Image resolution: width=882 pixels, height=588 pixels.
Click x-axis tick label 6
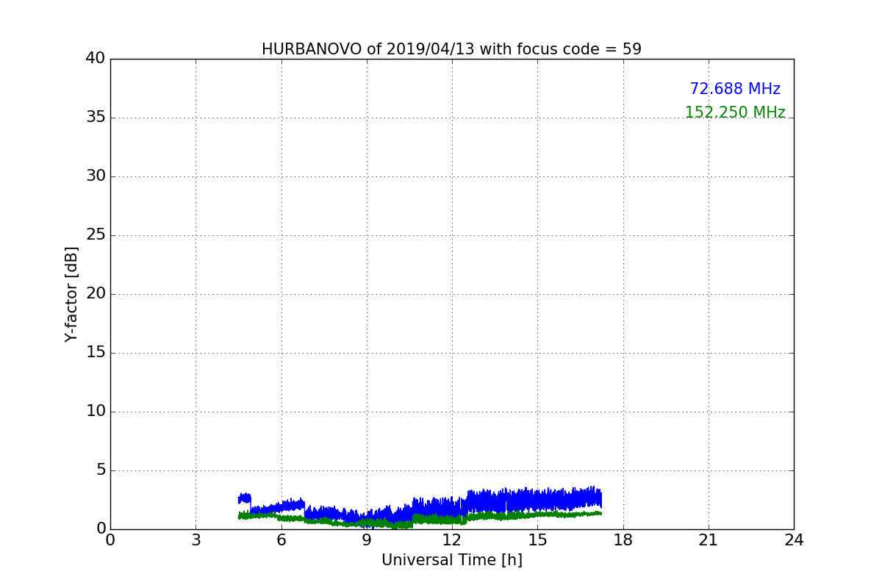coord(281,539)
